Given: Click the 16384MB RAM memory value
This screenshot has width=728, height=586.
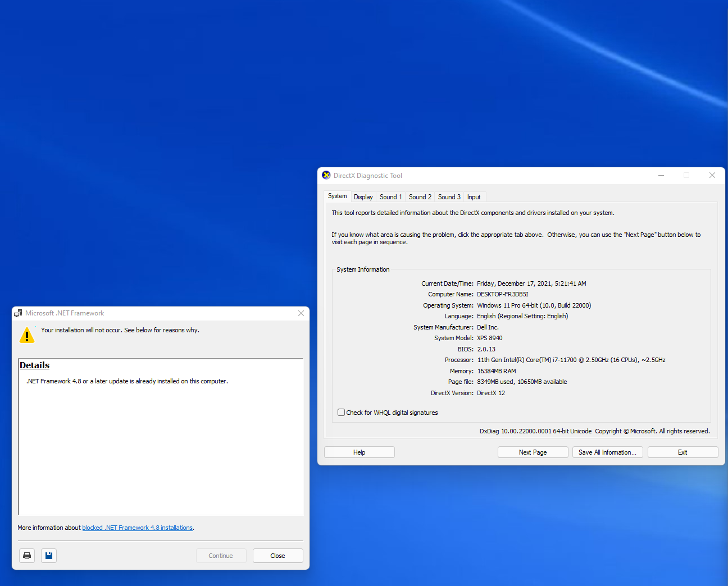Looking at the screenshot, I should [x=497, y=371].
